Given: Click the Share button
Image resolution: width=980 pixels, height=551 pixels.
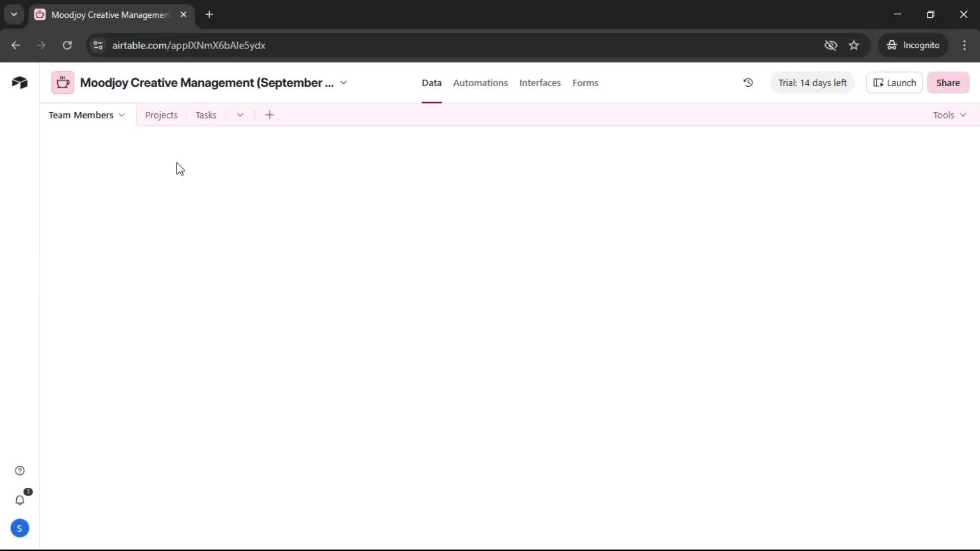Looking at the screenshot, I should 948,83.
